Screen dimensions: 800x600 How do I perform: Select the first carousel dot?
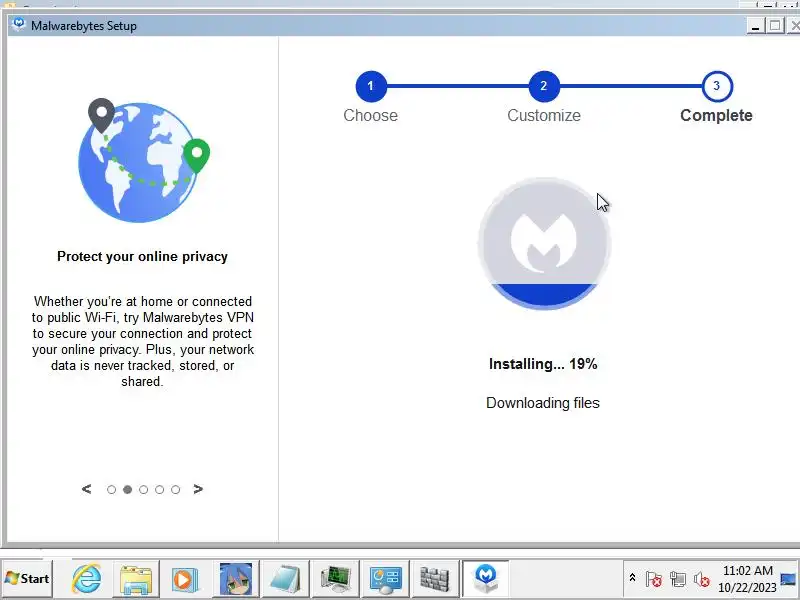click(111, 490)
